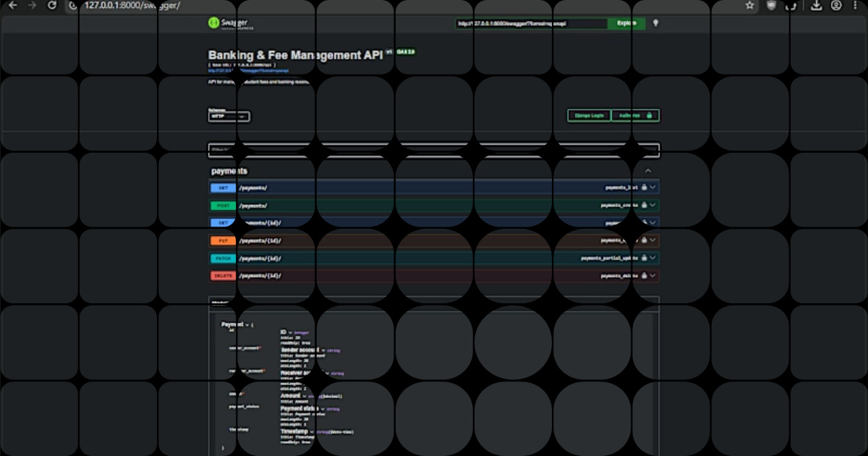Focus the Swagger spec URL input field
The height and width of the screenshot is (456, 868).
[532, 23]
